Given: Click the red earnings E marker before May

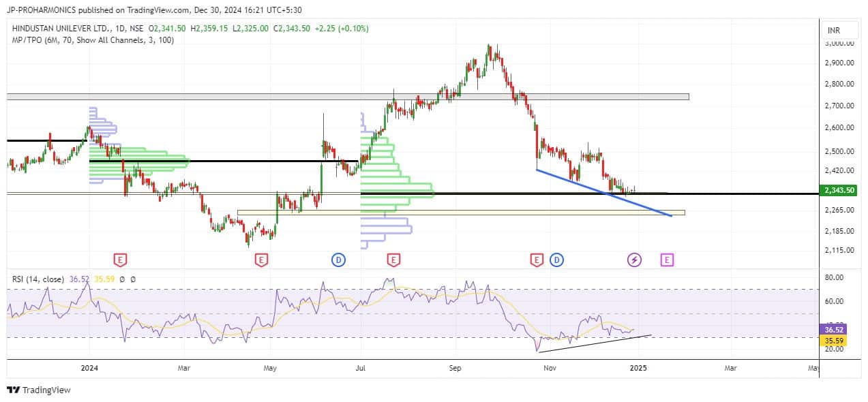Looking at the screenshot, I should coord(260,260).
